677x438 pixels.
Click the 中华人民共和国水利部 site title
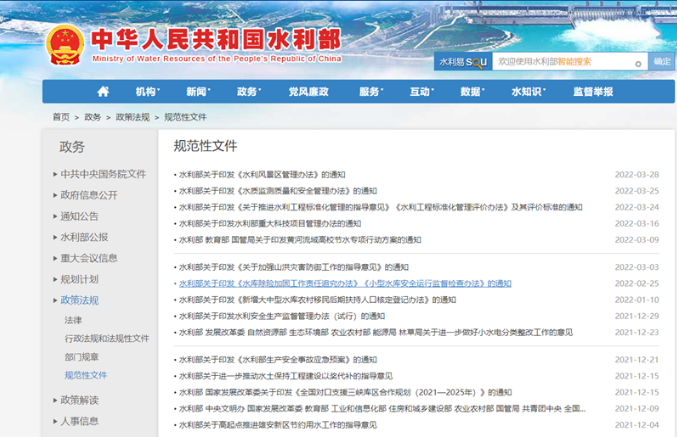point(216,39)
